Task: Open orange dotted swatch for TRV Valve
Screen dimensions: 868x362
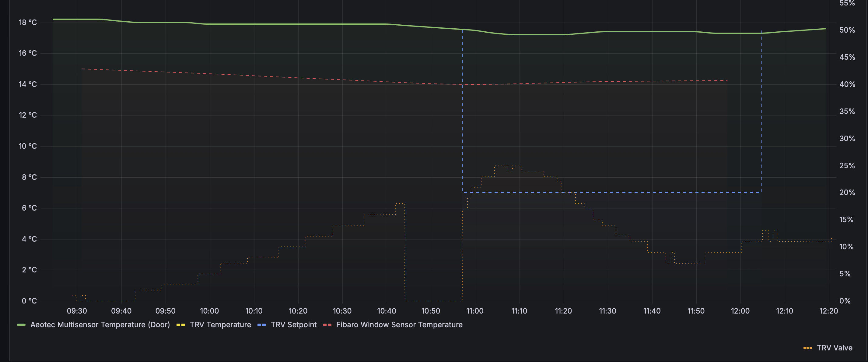Action: (x=807, y=348)
